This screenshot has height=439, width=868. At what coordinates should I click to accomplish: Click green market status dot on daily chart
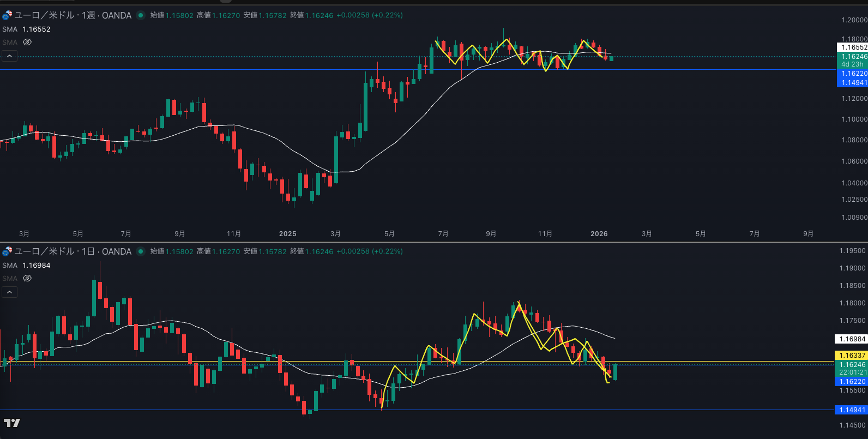tap(141, 251)
